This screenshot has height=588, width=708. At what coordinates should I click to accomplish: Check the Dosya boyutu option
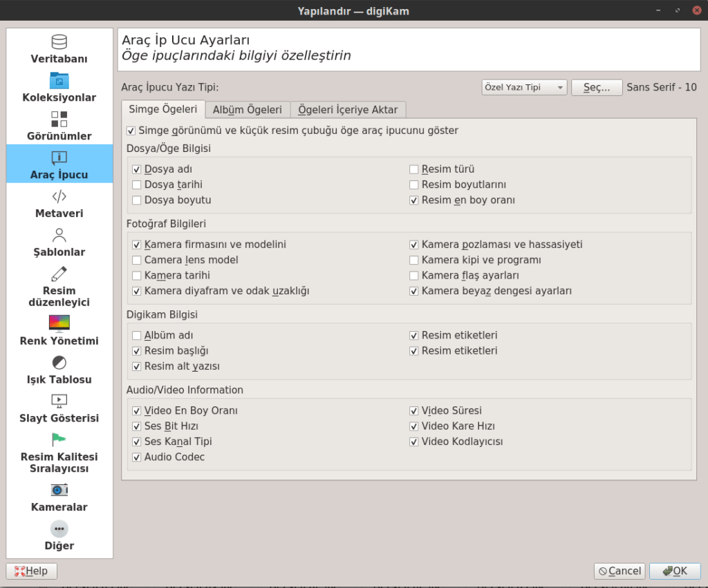pos(136,200)
